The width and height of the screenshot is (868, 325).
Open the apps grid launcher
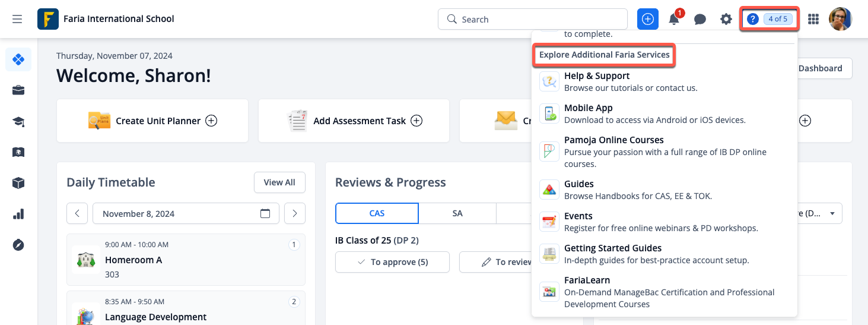tap(813, 19)
